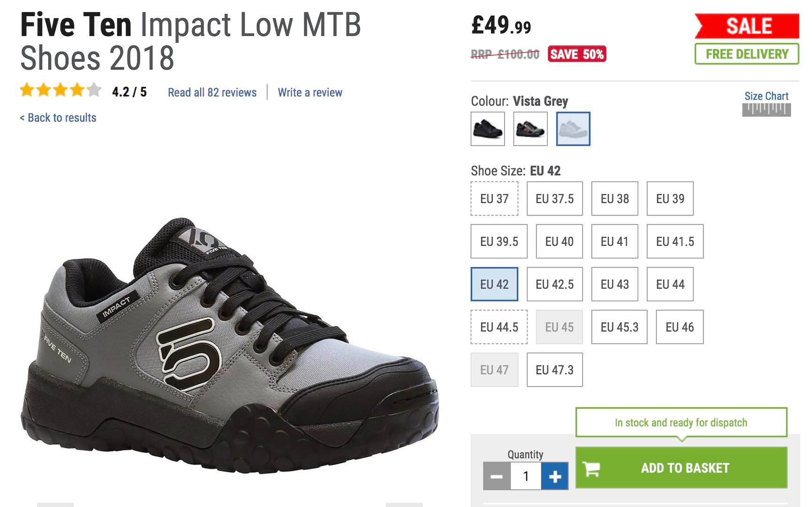Screen dimensions: 812x507
Task: Select shoe size EU 40
Action: [559, 241]
